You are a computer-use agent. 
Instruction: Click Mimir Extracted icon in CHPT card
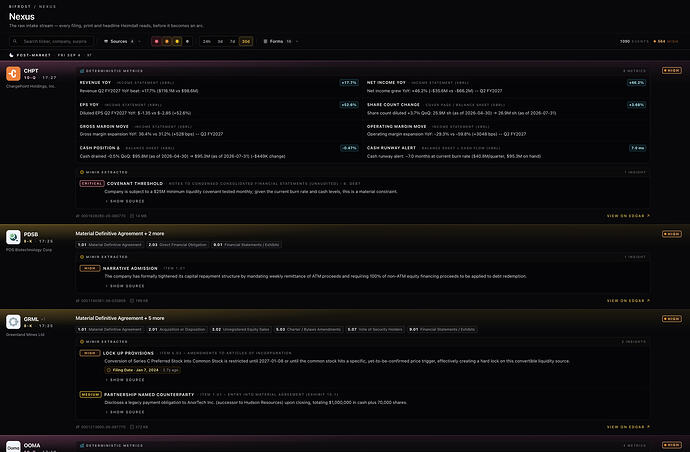[x=82, y=172]
